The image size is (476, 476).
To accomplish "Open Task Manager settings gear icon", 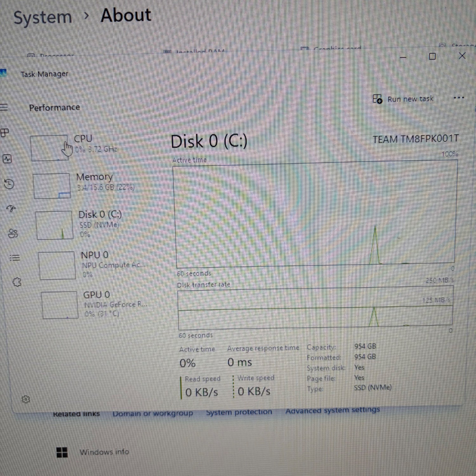I will point(26,399).
